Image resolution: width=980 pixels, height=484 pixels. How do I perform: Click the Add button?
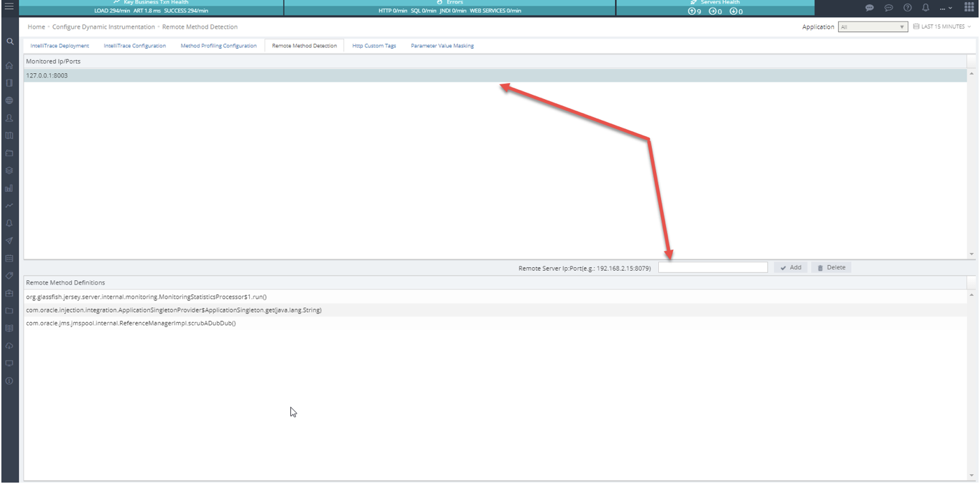point(791,268)
